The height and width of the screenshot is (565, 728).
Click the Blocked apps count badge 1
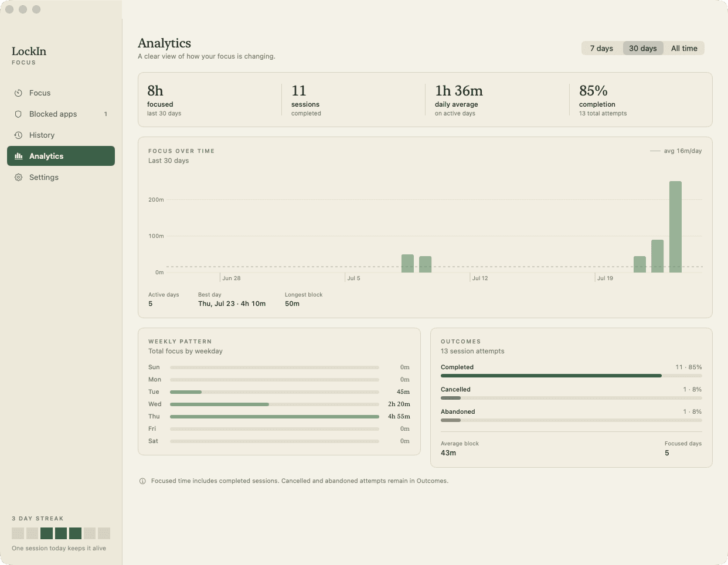point(106,114)
